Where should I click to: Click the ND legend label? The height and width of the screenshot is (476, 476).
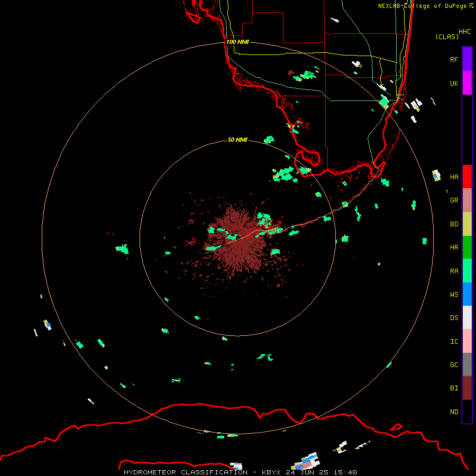point(454,412)
